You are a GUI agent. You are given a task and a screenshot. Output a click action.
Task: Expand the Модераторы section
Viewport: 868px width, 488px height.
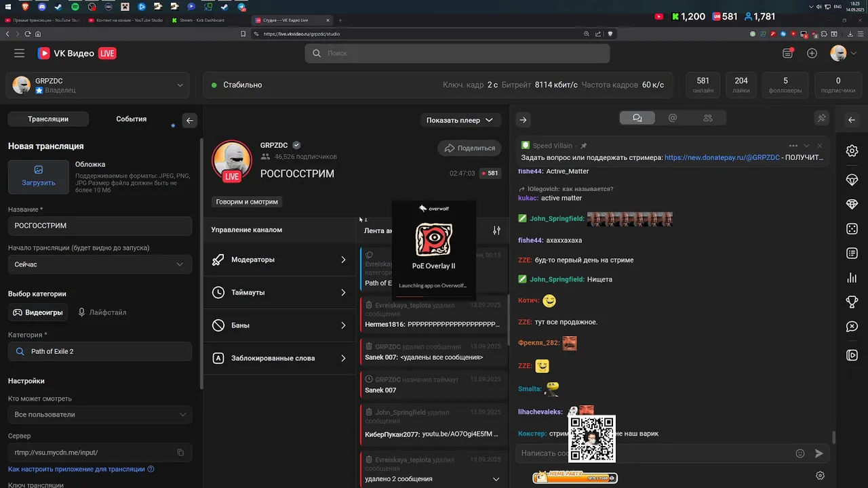(279, 260)
